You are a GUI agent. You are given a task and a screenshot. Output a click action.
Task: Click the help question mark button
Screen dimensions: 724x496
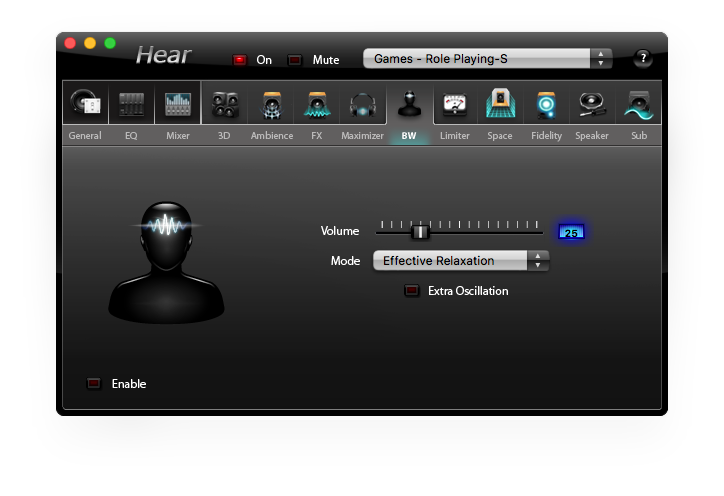pyautogui.click(x=643, y=58)
